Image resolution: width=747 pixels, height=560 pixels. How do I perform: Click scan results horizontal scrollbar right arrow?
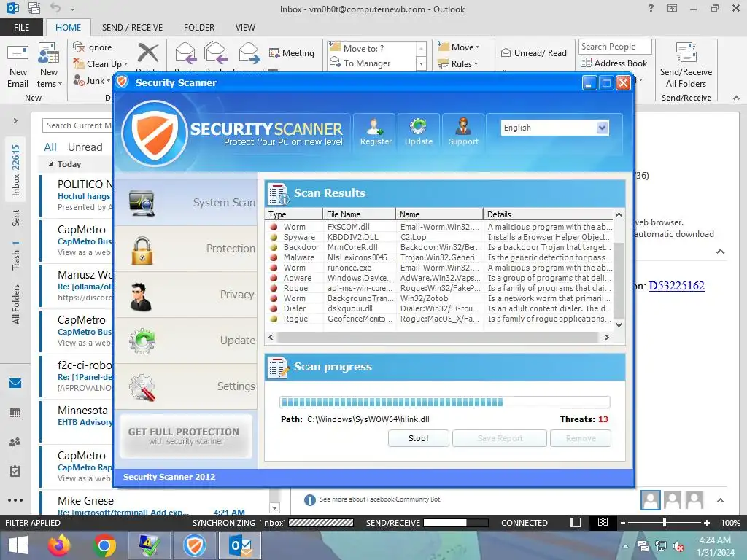coord(606,337)
